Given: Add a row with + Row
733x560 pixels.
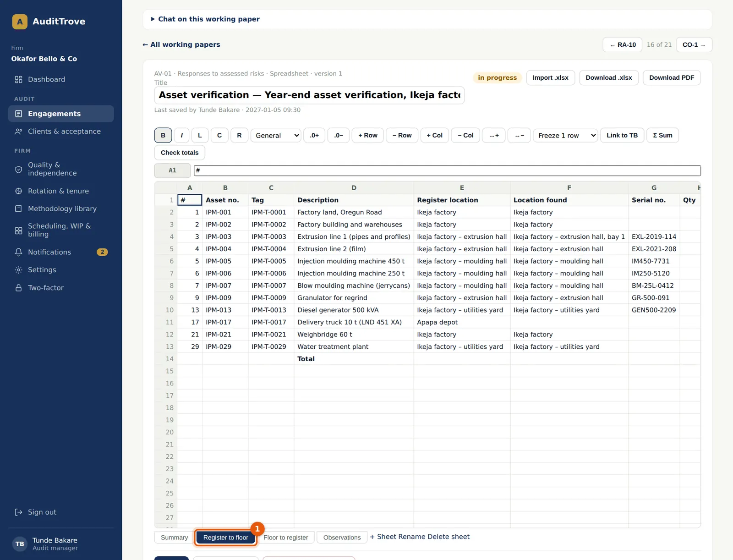Looking at the screenshot, I should point(368,135).
